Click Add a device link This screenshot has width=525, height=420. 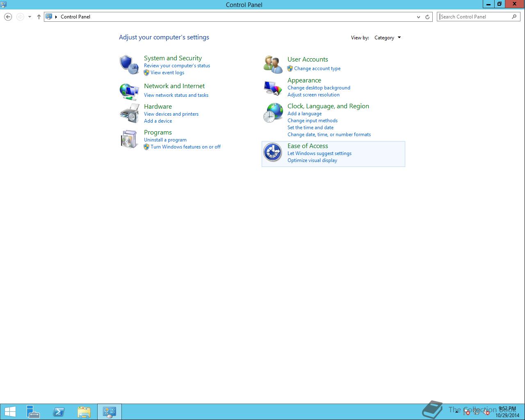158,121
